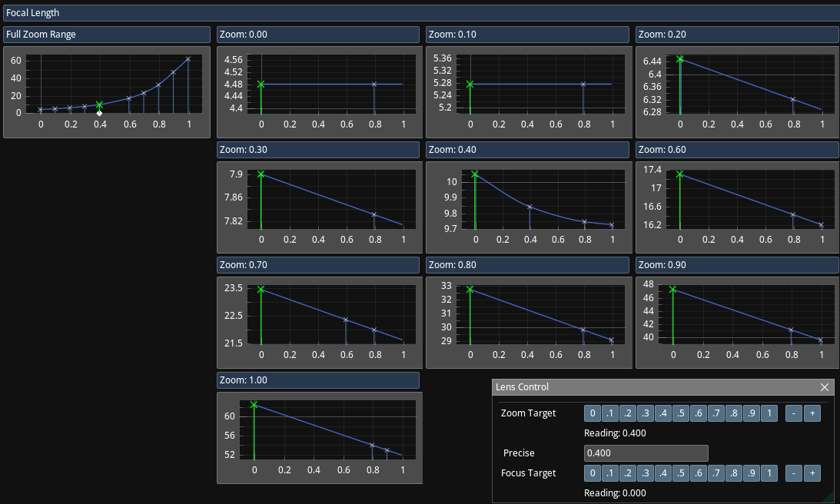The height and width of the screenshot is (504, 840).
Task: Collapse the Focal Length section header
Action: pos(420,13)
